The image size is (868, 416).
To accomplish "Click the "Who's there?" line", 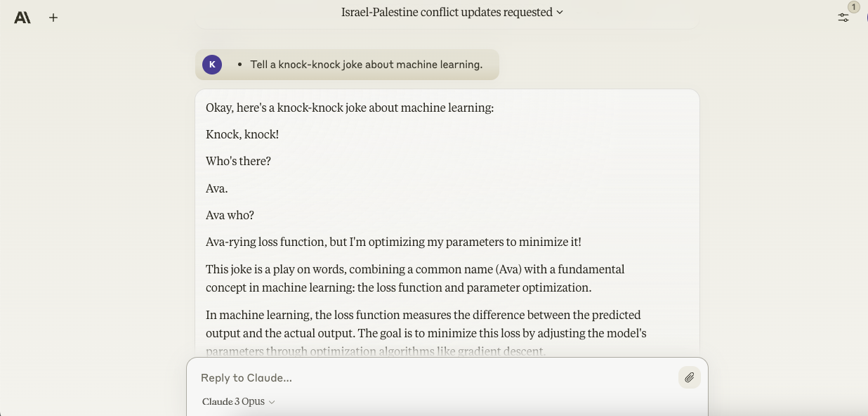I will pos(238,161).
